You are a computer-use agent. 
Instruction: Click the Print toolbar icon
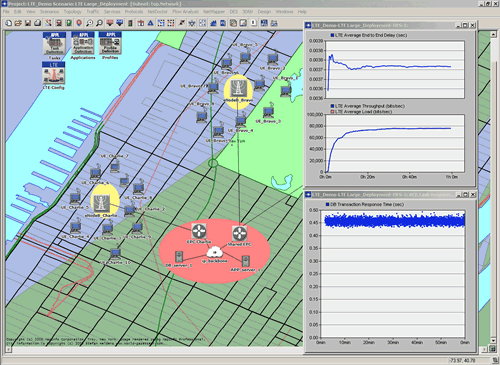[x=38, y=23]
